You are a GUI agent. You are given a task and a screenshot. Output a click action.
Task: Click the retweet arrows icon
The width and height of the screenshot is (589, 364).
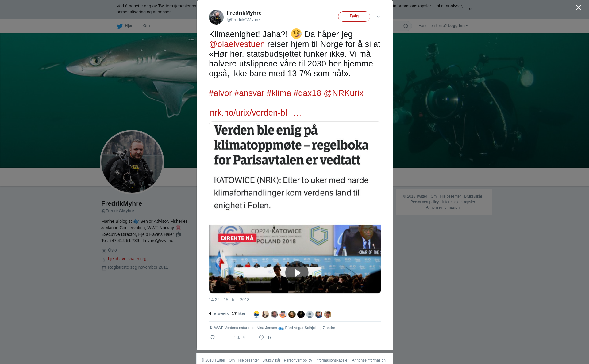click(x=237, y=337)
